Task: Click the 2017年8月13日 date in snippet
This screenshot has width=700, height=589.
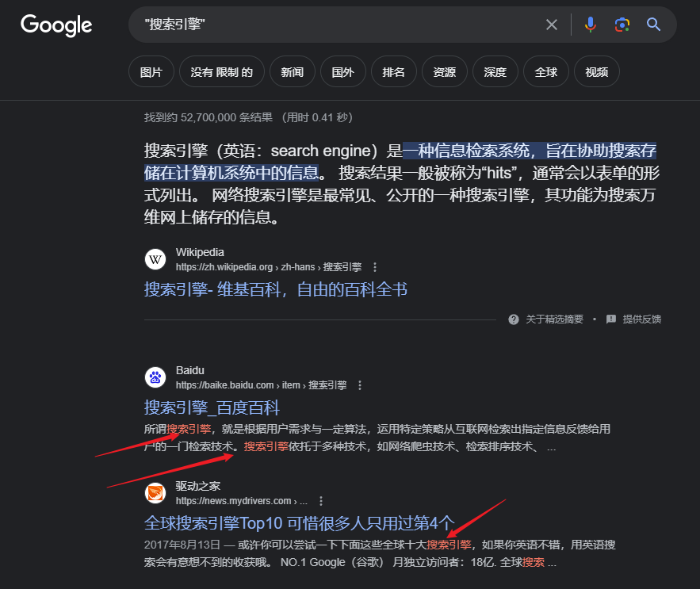Action: click(182, 545)
